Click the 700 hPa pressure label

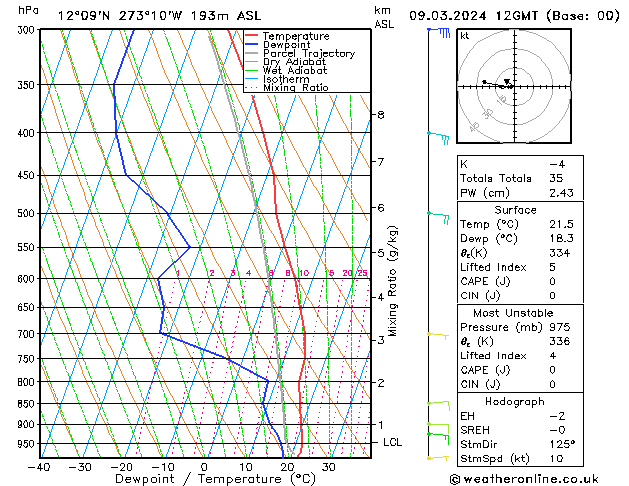tap(28, 334)
